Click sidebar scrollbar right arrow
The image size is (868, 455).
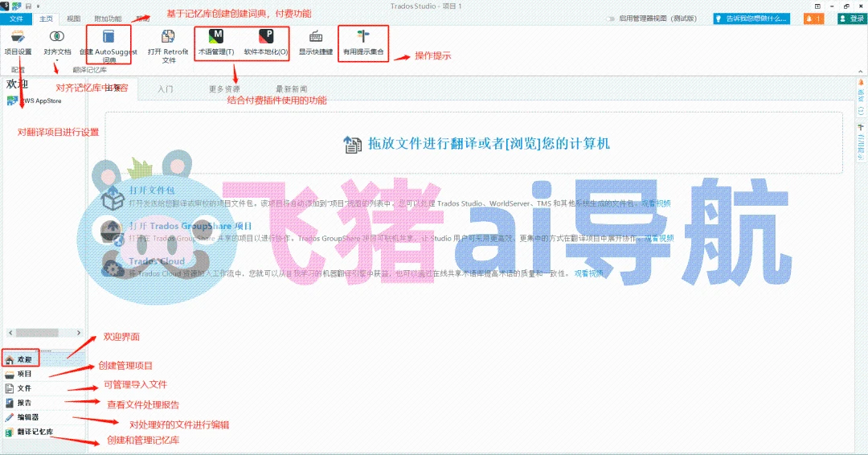pyautogui.click(x=79, y=333)
